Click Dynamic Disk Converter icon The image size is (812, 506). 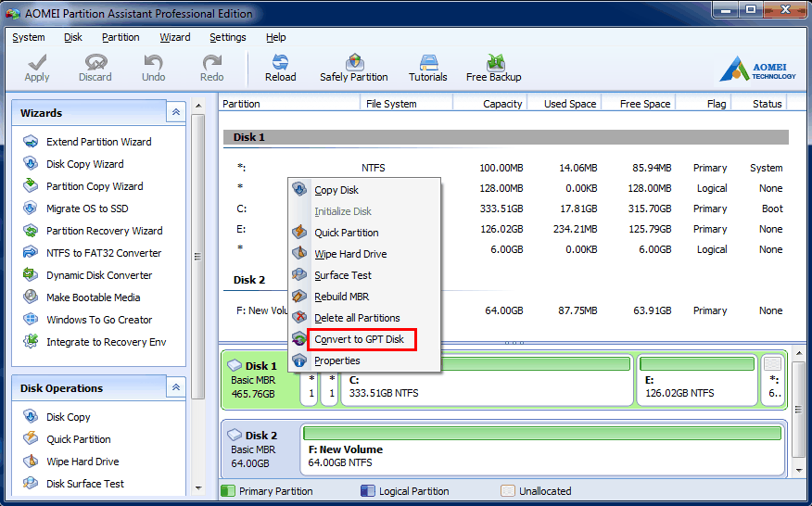click(x=31, y=275)
